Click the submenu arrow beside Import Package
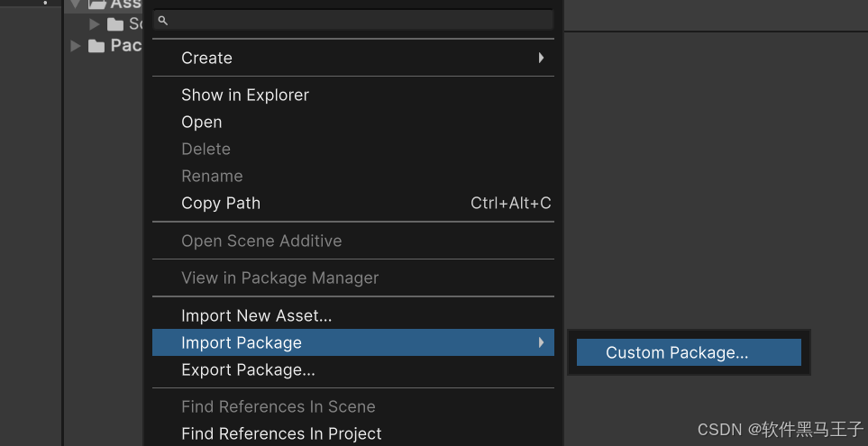Viewport: 868px width, 446px height. [541, 342]
